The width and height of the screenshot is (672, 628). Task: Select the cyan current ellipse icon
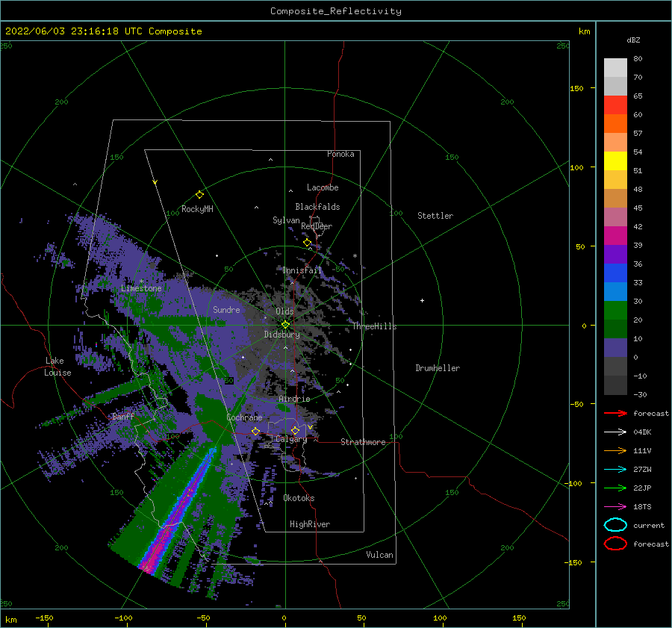pyautogui.click(x=615, y=525)
